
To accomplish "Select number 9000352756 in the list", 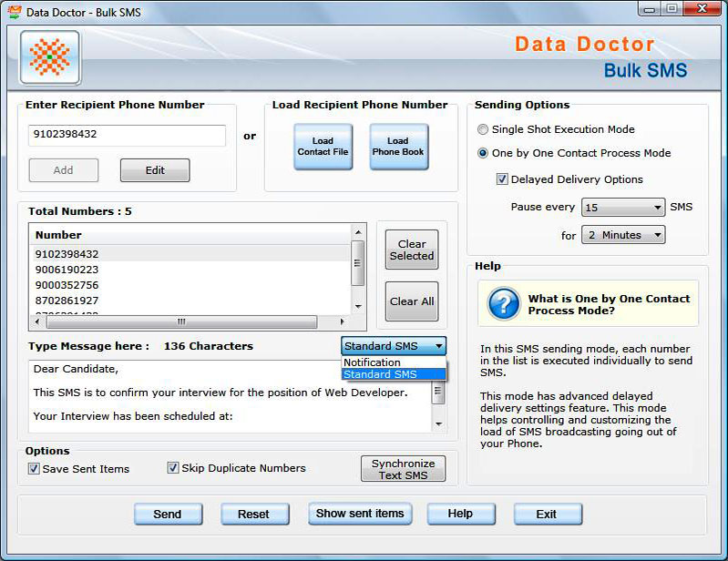I will click(190, 285).
